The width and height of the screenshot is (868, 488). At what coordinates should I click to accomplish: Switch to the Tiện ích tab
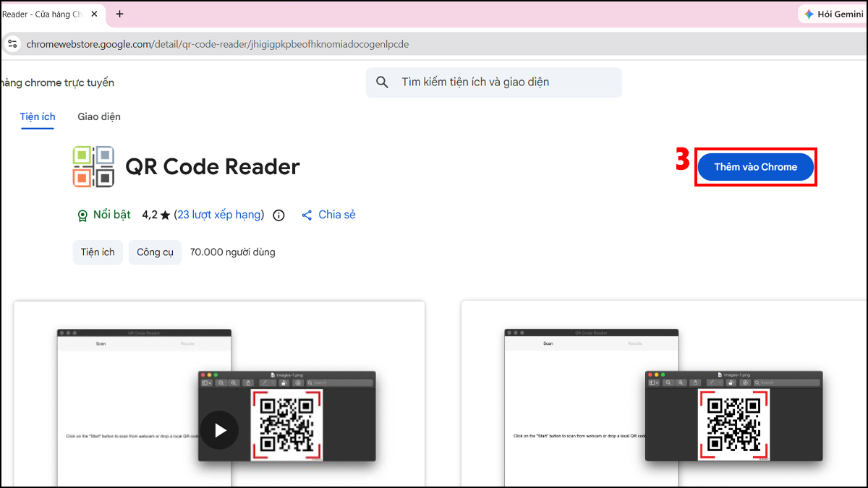[x=38, y=116]
